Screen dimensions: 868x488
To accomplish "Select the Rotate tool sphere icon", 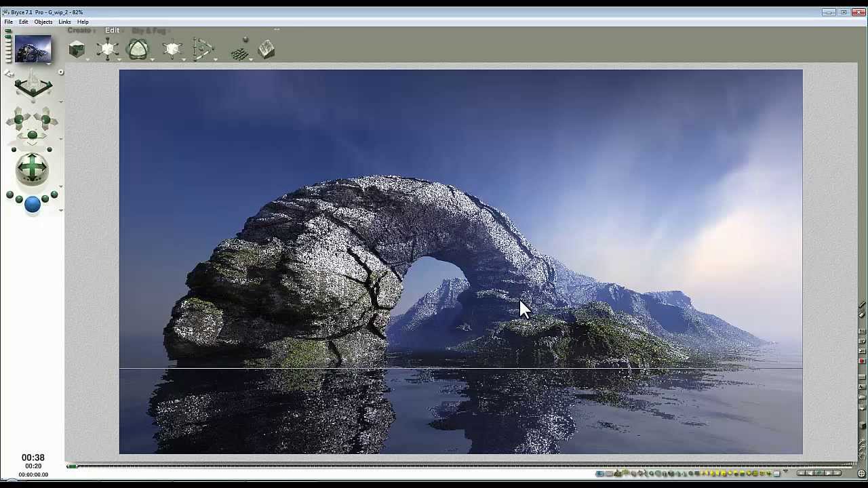I will click(x=138, y=49).
